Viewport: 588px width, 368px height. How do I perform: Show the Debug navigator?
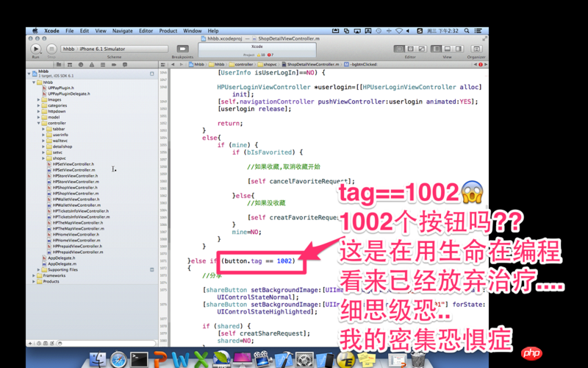click(x=102, y=65)
